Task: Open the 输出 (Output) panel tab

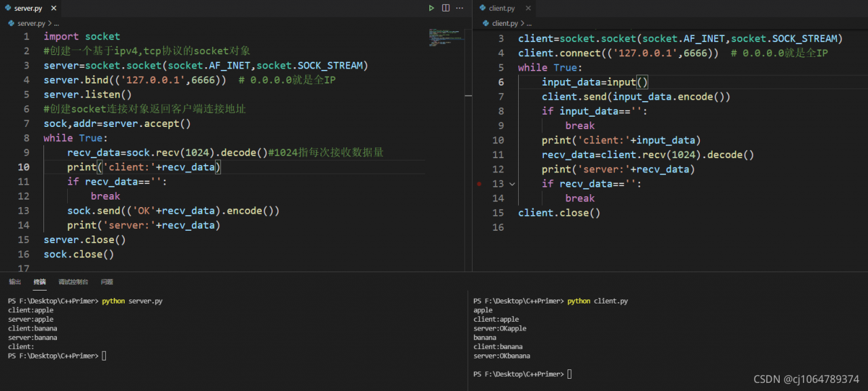Action: point(15,282)
